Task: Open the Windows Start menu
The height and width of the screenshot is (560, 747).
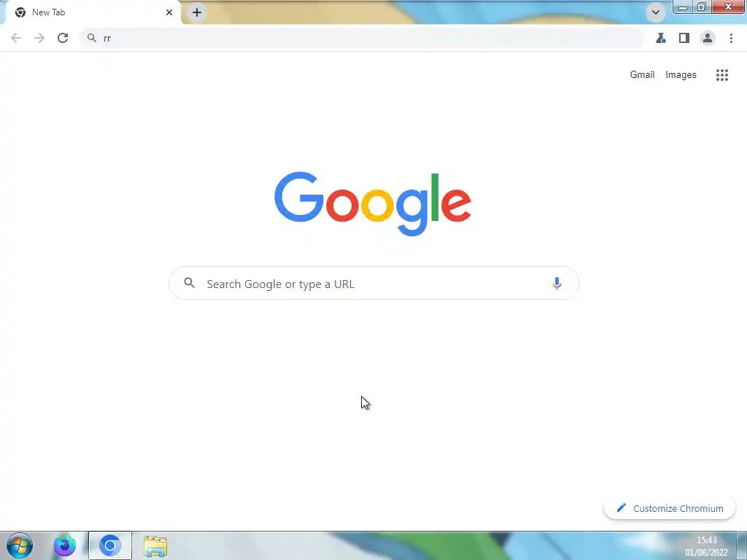Action: pos(20,545)
